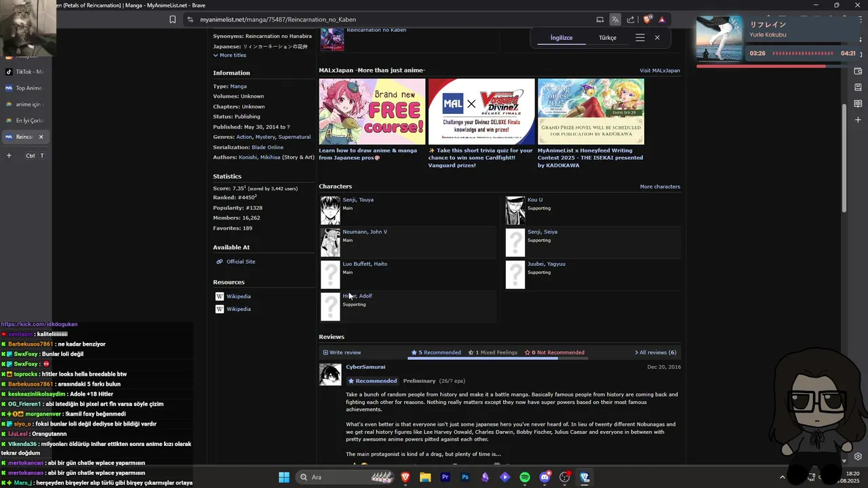Open a new tab with plus button
This screenshot has height=488, width=868.
click(9, 155)
